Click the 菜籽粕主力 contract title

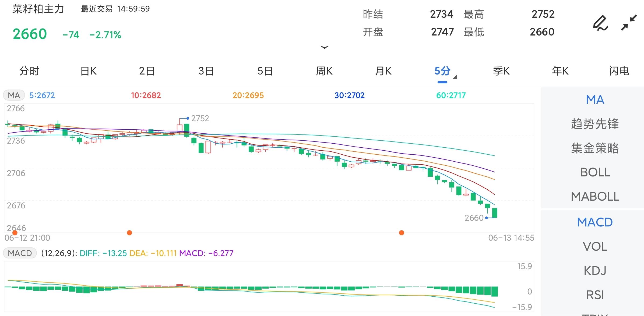[38, 9]
